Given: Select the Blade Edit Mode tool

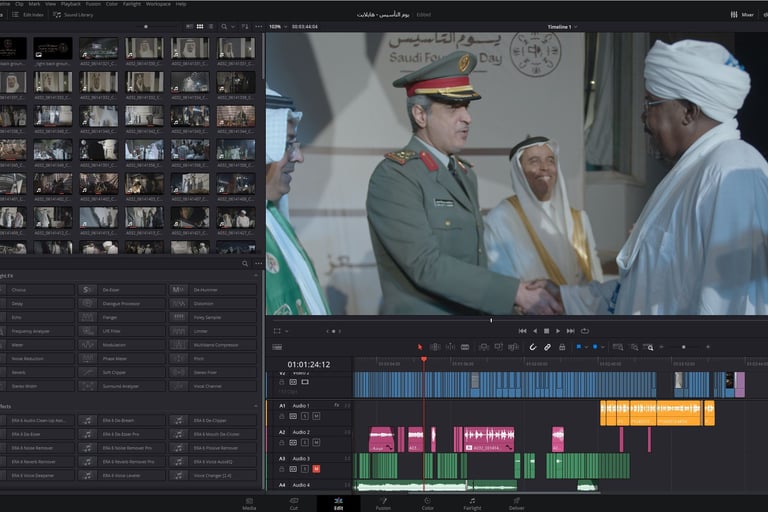Looking at the screenshot, I should [465, 347].
